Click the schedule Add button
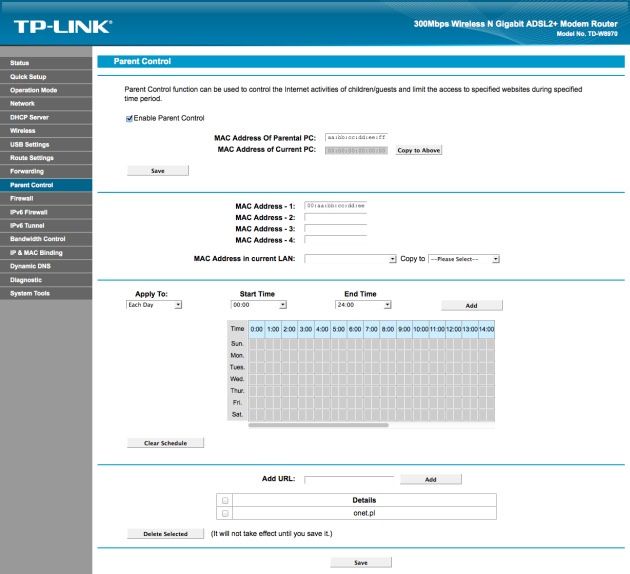The height and width of the screenshot is (574, 630). (x=472, y=306)
